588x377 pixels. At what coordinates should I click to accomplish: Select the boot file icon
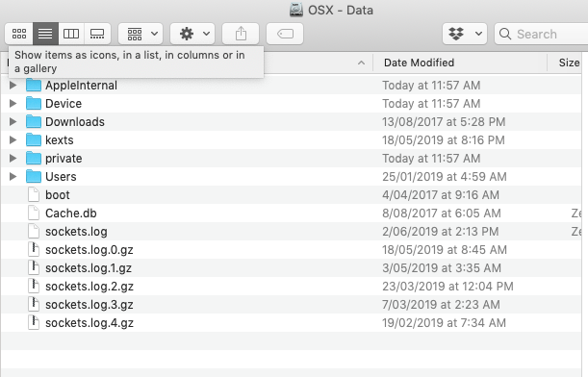click(34, 195)
